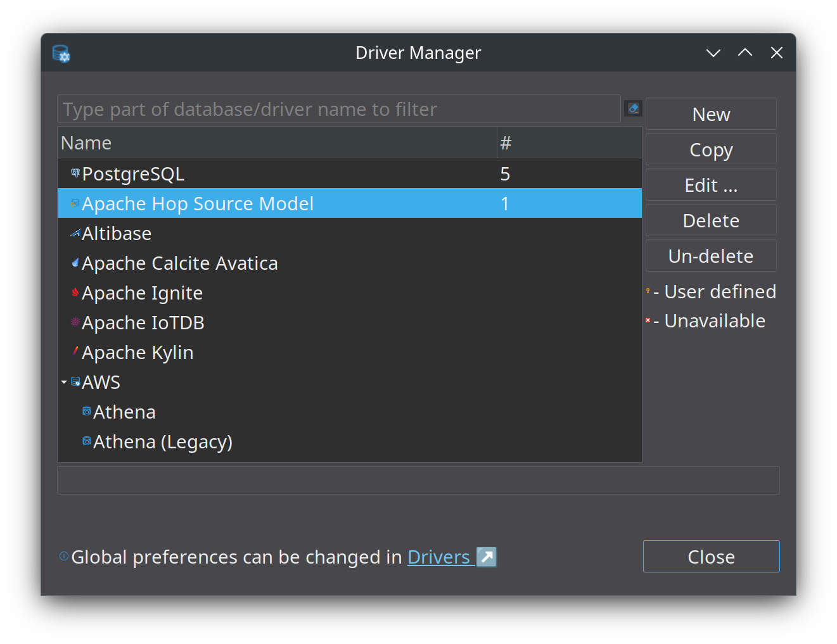Open the Drivers preferences link

click(x=438, y=557)
